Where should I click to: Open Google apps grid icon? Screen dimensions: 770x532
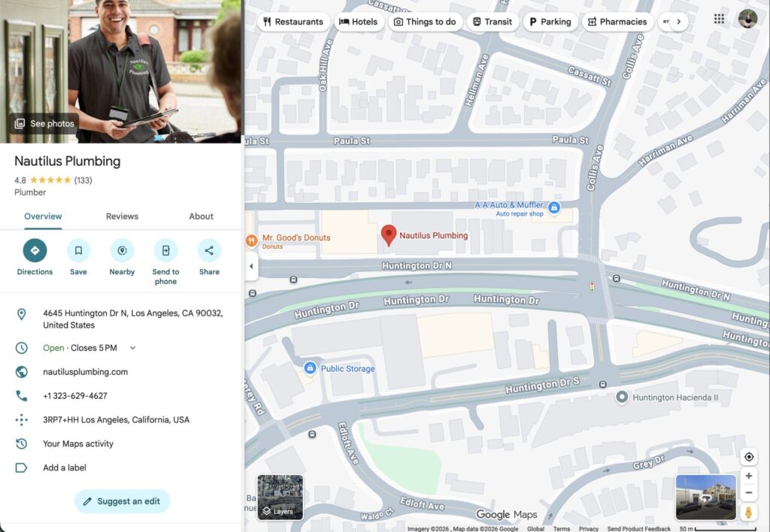719,20
